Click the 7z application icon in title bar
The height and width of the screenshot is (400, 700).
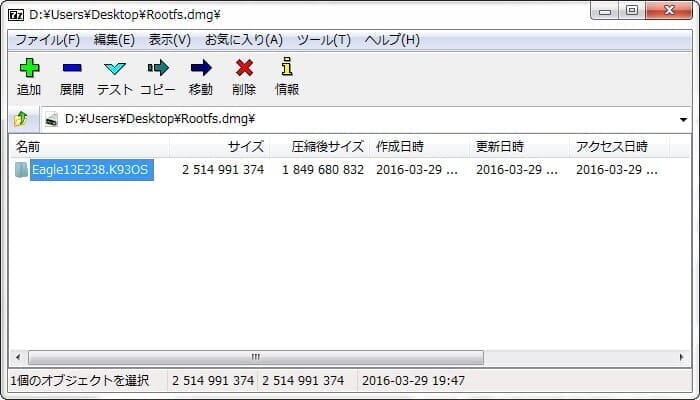click(16, 14)
